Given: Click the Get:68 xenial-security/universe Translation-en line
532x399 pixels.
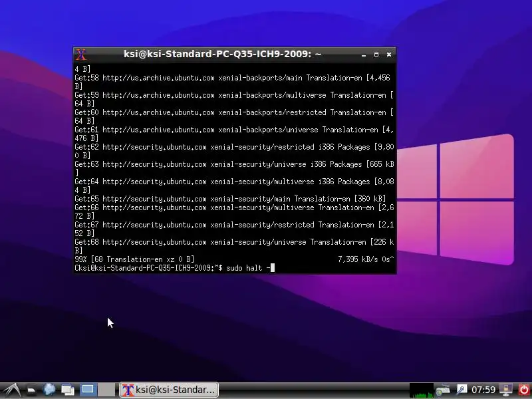Looking at the screenshot, I should pos(234,246).
